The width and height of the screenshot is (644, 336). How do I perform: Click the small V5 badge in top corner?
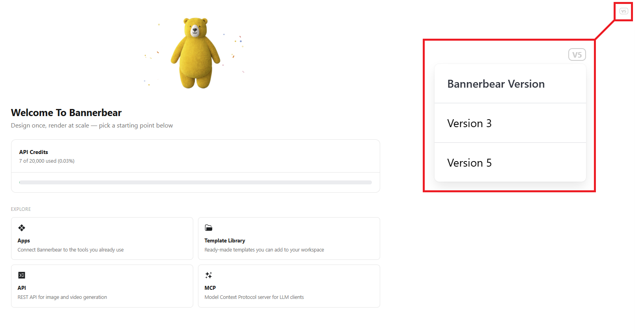pos(623,11)
